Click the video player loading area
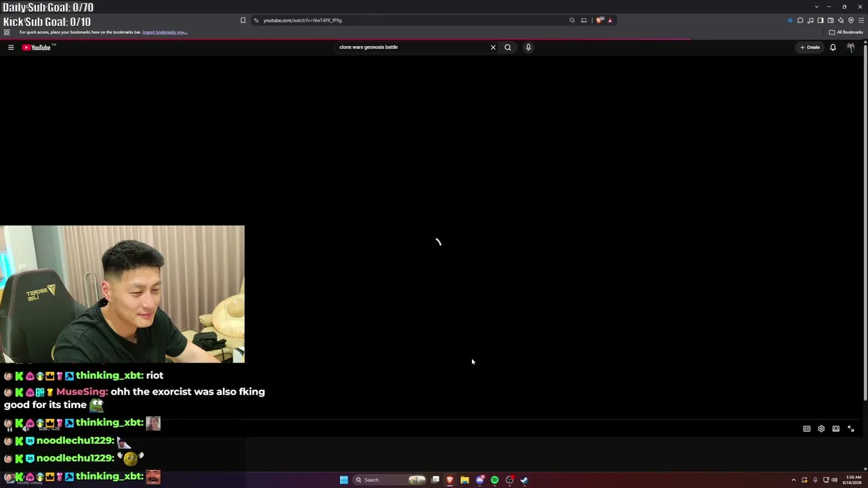868x488 pixels. pos(437,242)
